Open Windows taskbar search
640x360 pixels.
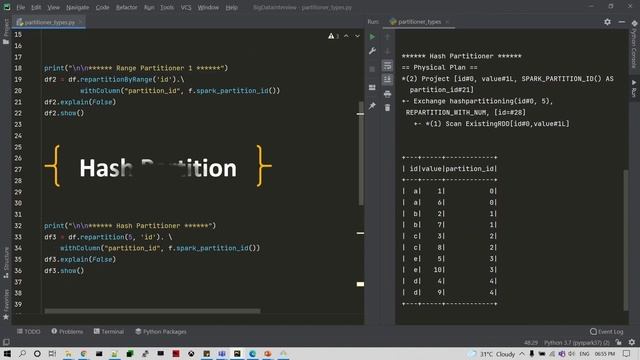tap(22, 353)
